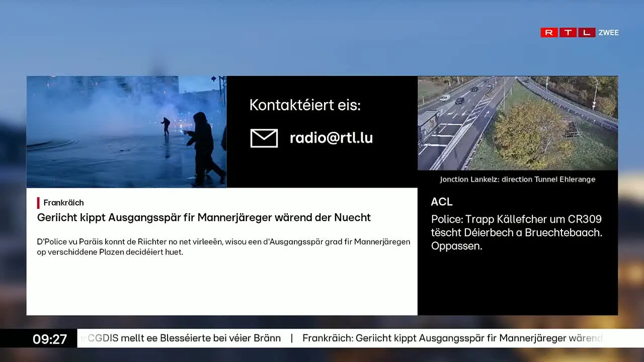Click the radio@rtl.lu email address
Image resolution: width=644 pixels, height=362 pixels.
tap(331, 138)
